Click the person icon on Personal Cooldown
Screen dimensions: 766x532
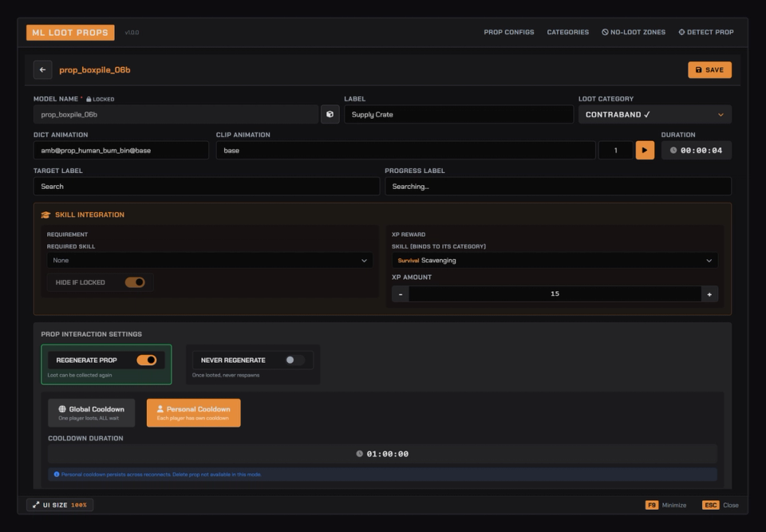[160, 409]
